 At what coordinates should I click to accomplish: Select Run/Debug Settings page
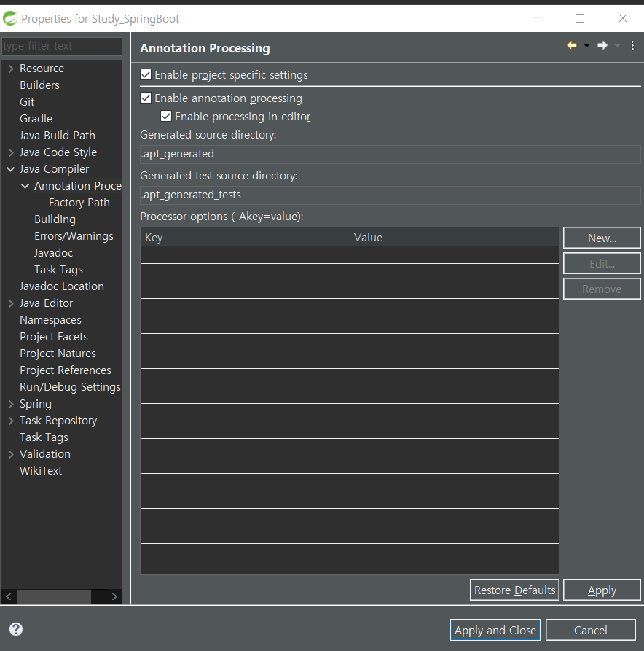(70, 387)
